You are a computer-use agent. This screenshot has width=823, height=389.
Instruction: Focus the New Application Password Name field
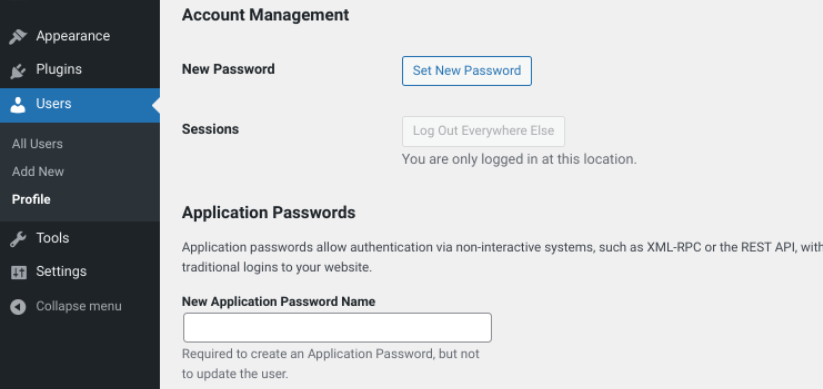pyautogui.click(x=337, y=328)
